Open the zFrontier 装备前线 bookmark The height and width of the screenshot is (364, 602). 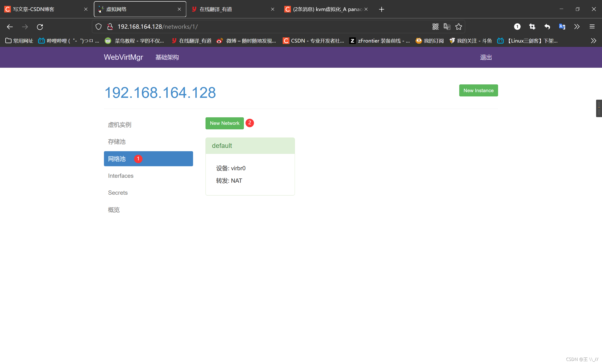tap(380, 41)
